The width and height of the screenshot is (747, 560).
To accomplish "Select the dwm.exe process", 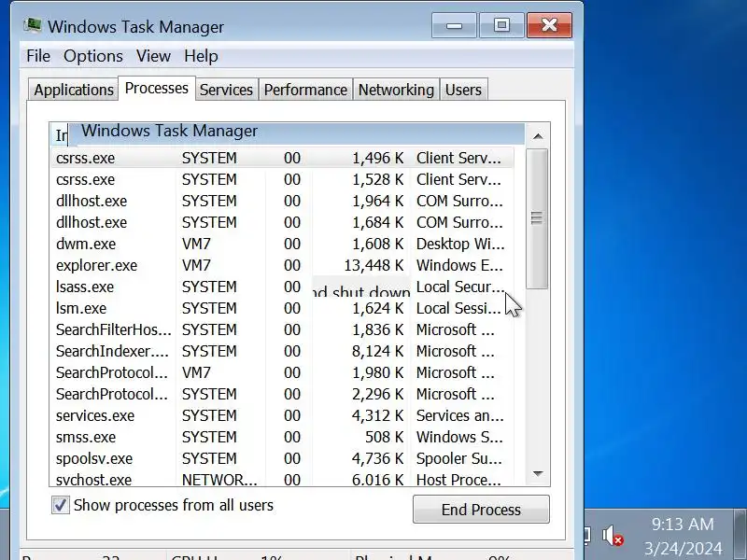I will tap(282, 244).
